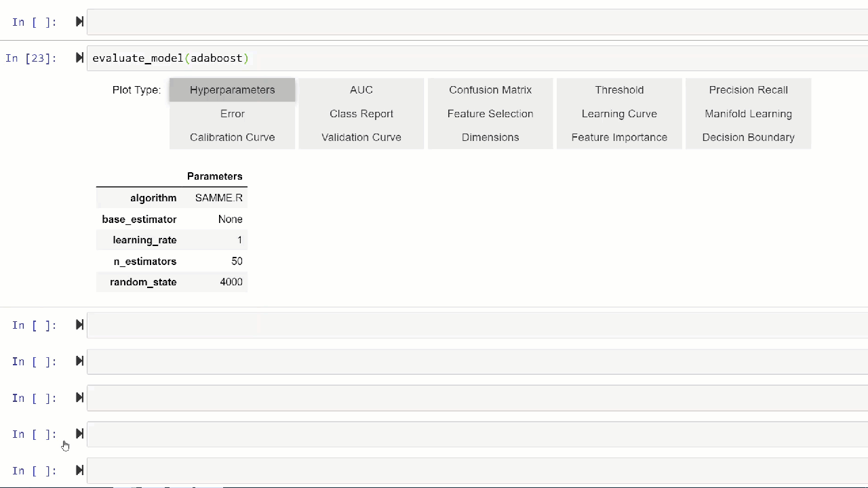Viewport: 868px width, 488px height.
Task: Focus the evaluate_model code input cell
Action: (478, 58)
